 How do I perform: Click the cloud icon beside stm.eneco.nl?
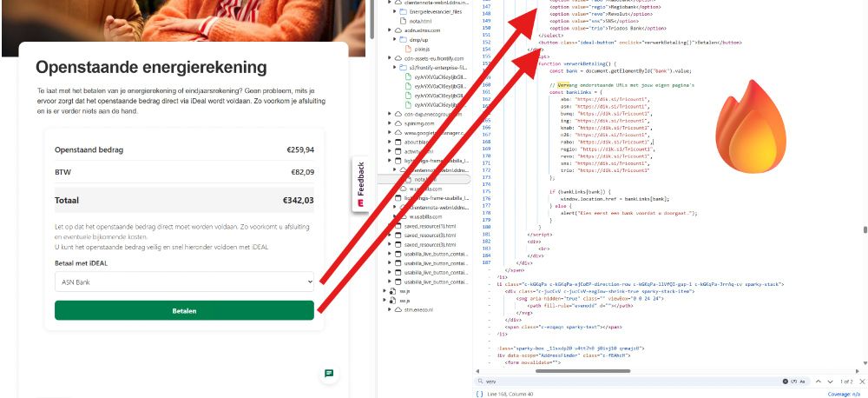[398, 309]
